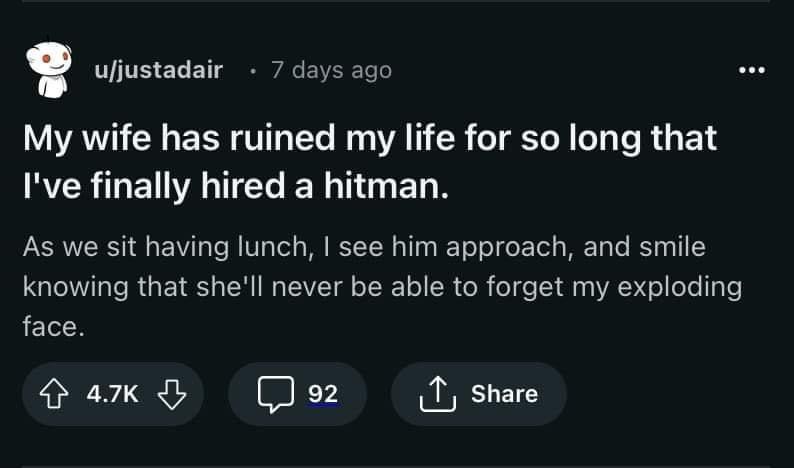Viewport: 794px width, 468px height.
Task: Click the "7 days ago" timestamp
Action: tap(331, 70)
